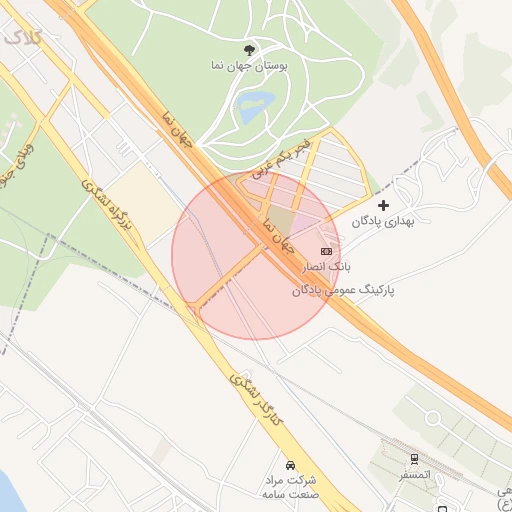This screenshot has height=512, width=512.
Task: Click the پارکینگ عمومی پادگان label
Action: click(343, 291)
